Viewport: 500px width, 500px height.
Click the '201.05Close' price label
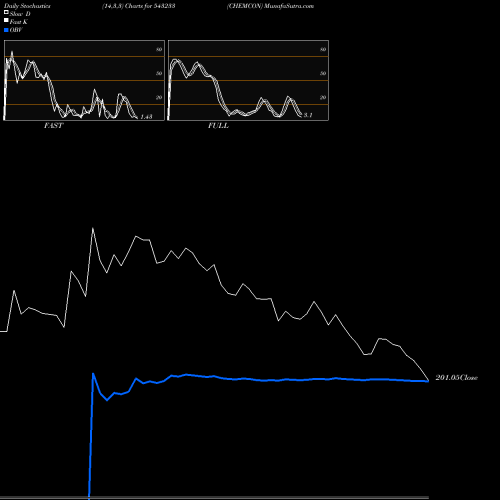(456, 378)
